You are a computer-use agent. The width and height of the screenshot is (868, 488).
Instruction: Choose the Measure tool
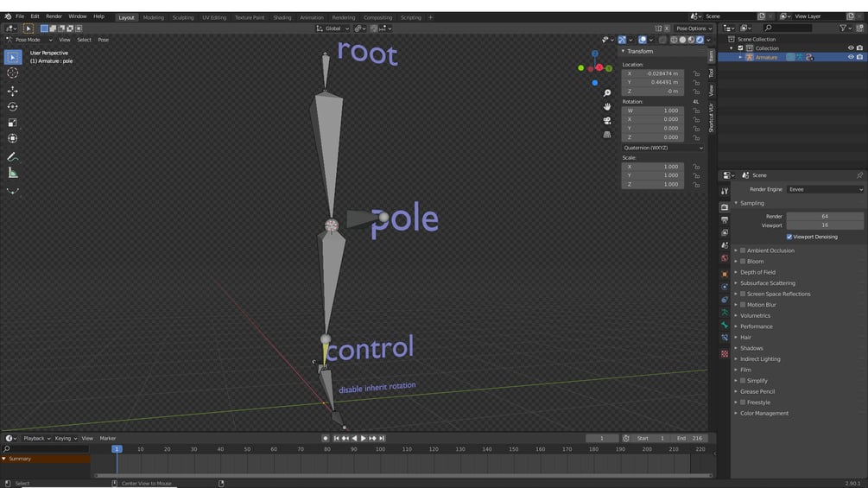pos(13,174)
